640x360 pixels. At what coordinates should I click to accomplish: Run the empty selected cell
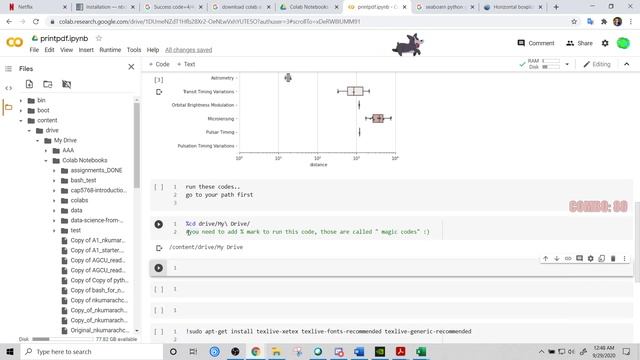pos(159,268)
